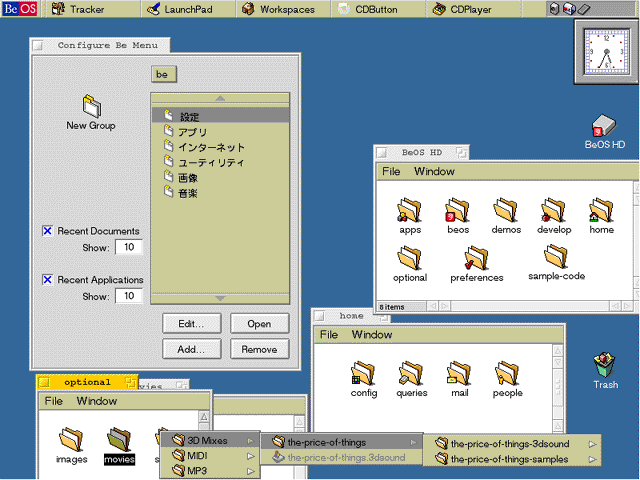Select the mail folder in the home window
The width and height of the screenshot is (640, 480).
[x=460, y=380]
